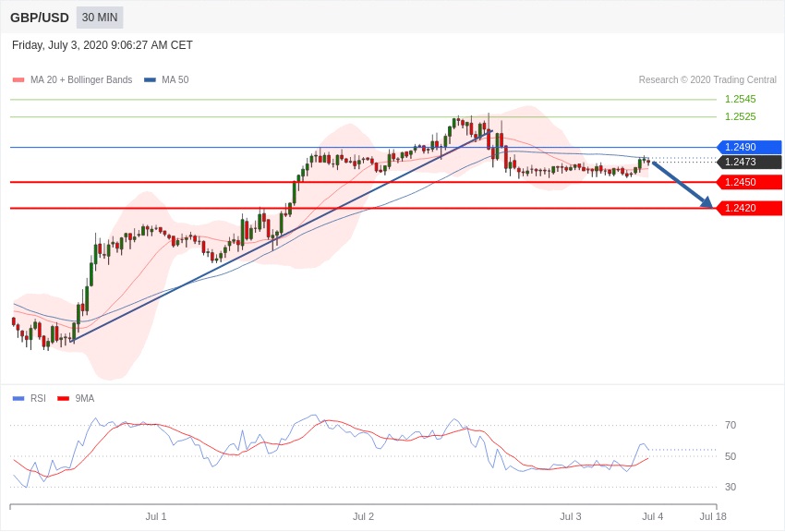Viewport: 785px width, 532px height.
Task: Click the dark 1.2473 current price tag
Action: pyautogui.click(x=749, y=162)
